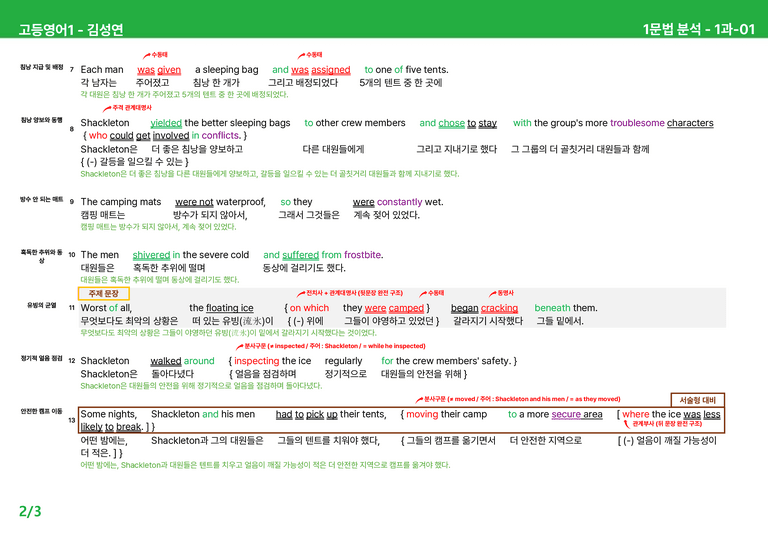Screen dimensions: 768x543
Task: Click the "주격 관계대명사" annotation
Action: pos(132,108)
